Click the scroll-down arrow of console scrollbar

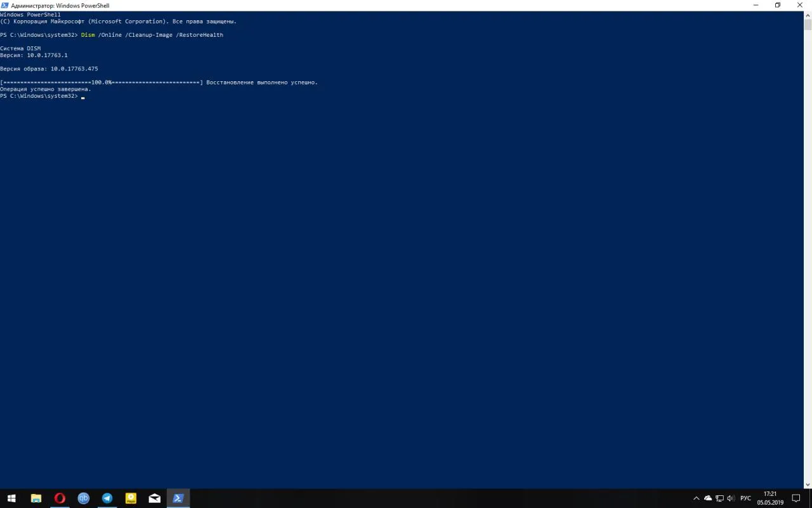pos(808,485)
